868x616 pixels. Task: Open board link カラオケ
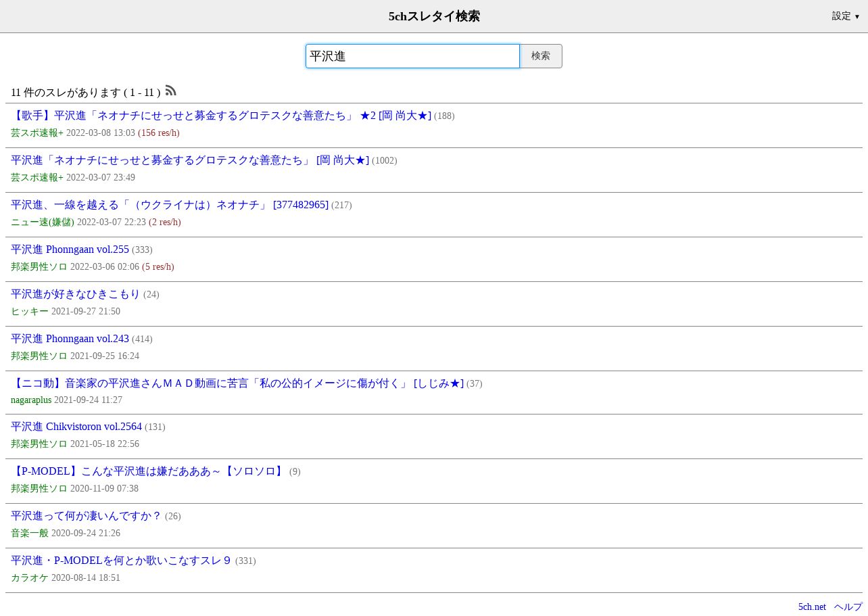[x=30, y=578]
